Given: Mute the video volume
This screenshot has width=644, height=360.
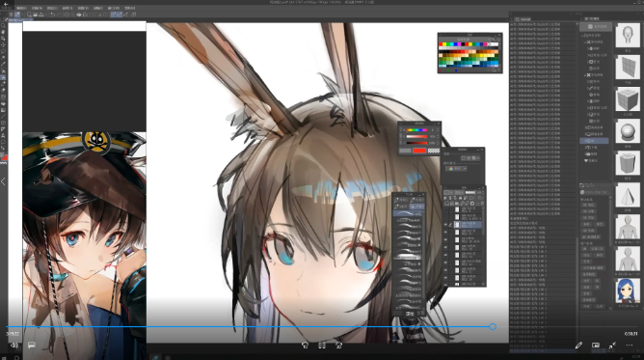Looking at the screenshot, I should click(x=14, y=346).
